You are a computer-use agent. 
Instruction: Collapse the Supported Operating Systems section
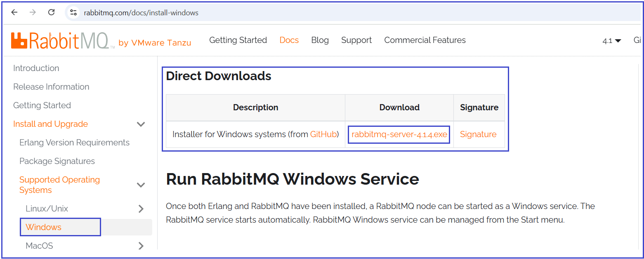pyautogui.click(x=141, y=185)
